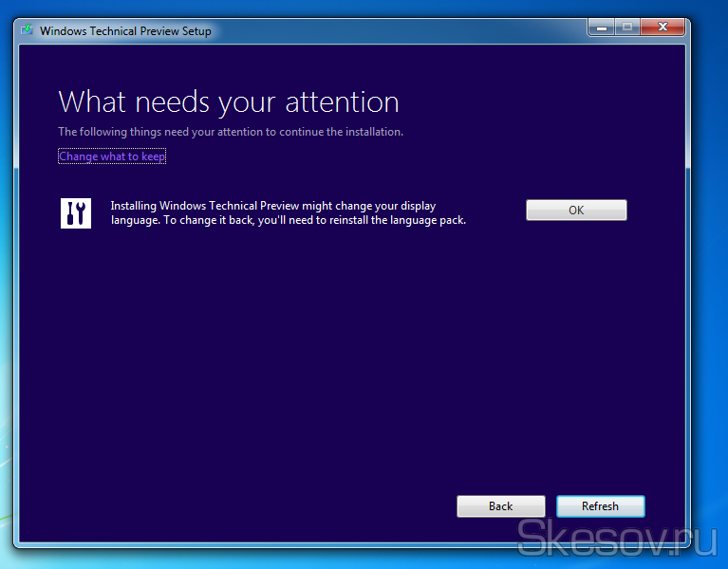728x569 pixels.
Task: Click the 'What needs your attention' heading
Action: pos(228,101)
